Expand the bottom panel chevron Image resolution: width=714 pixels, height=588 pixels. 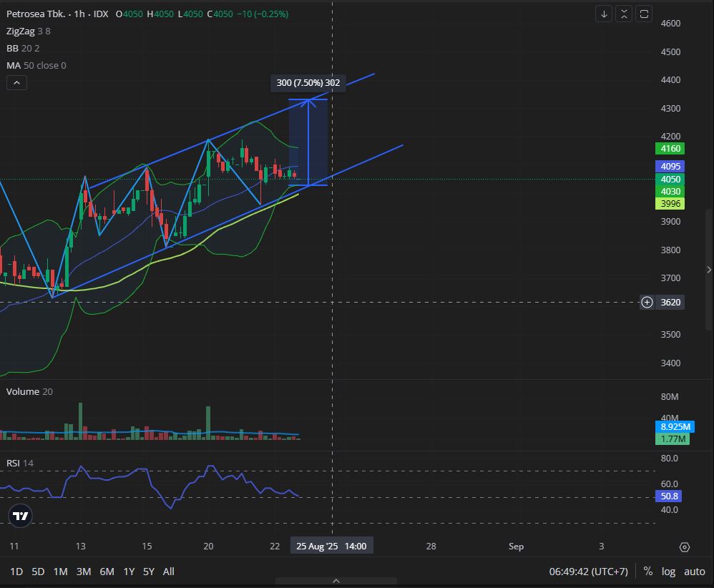[336, 581]
